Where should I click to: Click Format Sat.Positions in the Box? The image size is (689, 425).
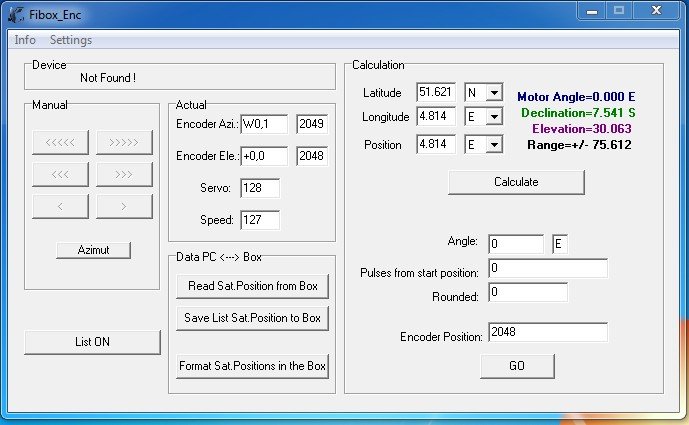click(x=252, y=366)
